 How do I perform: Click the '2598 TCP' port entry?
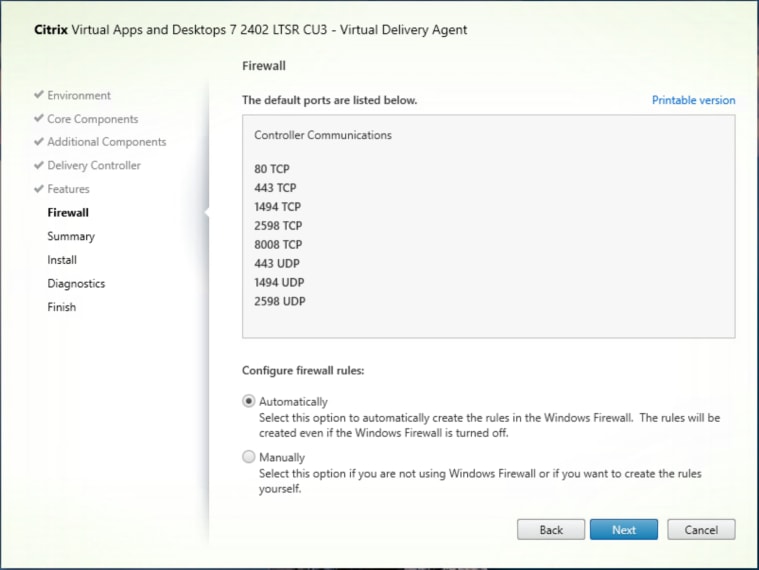[278, 225]
